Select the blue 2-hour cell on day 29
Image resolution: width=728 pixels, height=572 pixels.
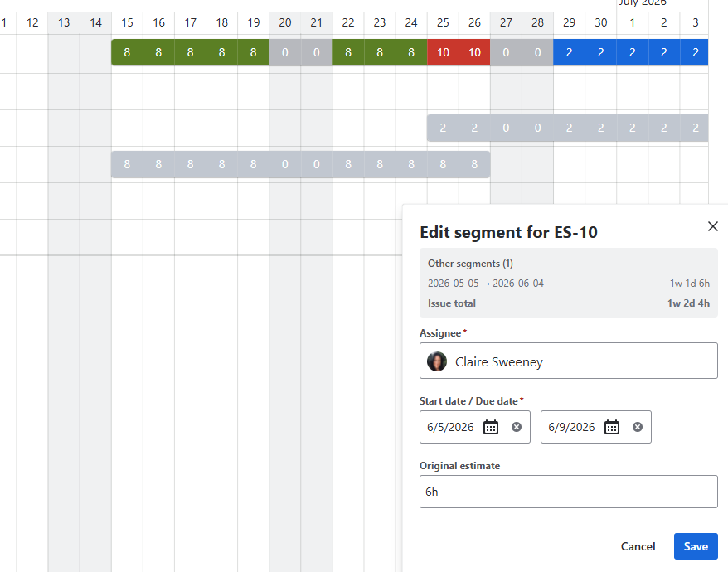pyautogui.click(x=569, y=52)
